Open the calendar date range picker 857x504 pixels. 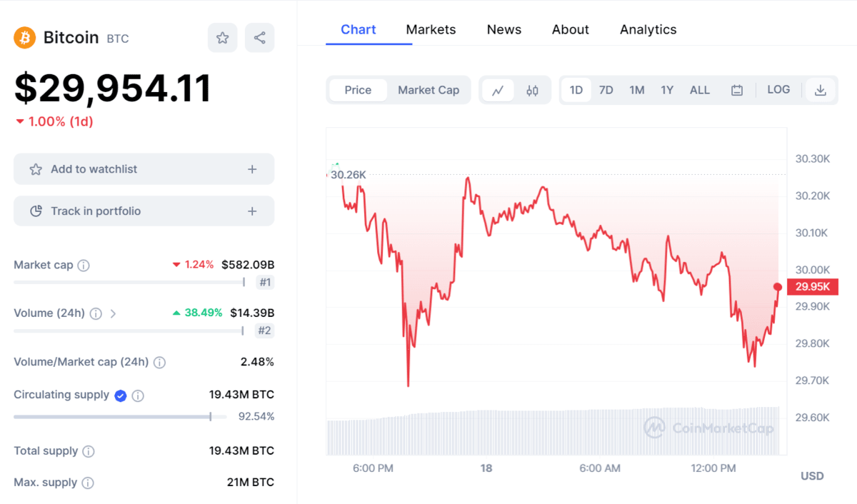(x=737, y=90)
